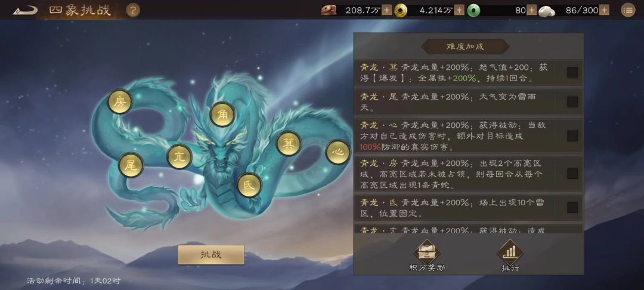Click the 挑战 challenge button

click(211, 255)
